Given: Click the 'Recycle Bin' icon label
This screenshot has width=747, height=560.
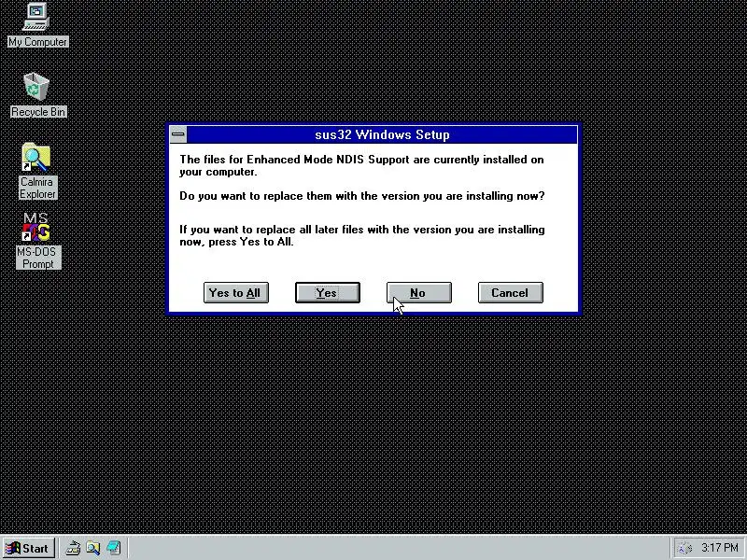Looking at the screenshot, I should click(x=38, y=112).
